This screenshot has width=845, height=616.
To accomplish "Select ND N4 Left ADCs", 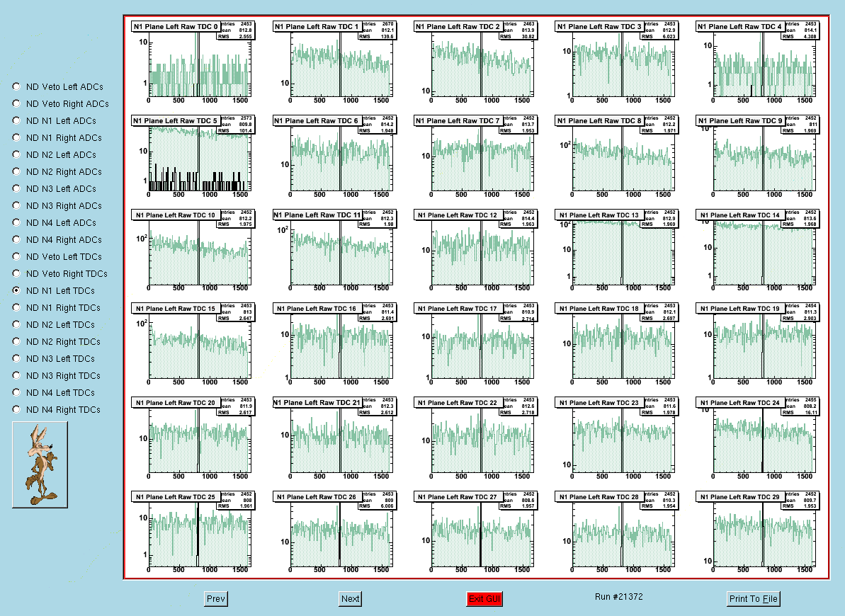I will (x=17, y=222).
